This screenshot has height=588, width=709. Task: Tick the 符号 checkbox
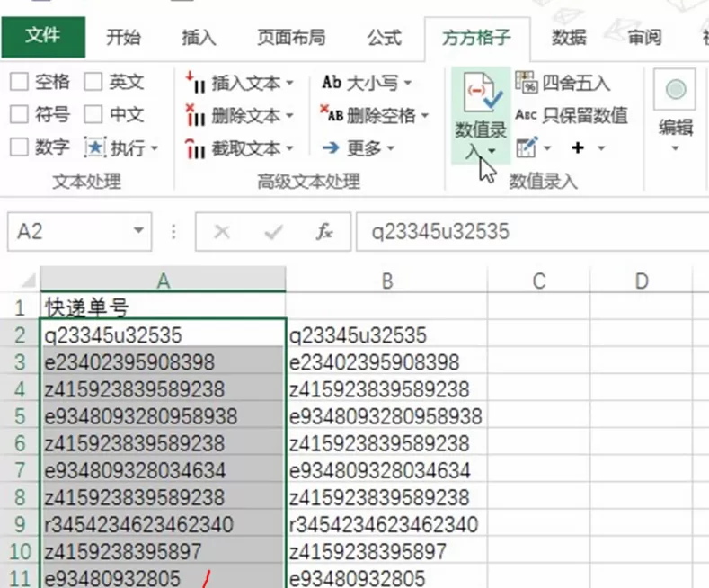(x=20, y=115)
